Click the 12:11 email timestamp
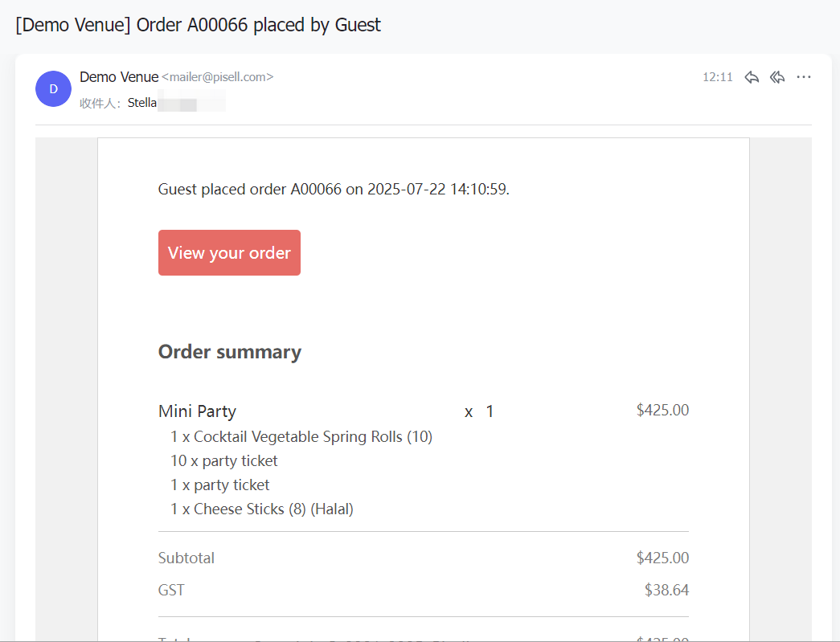 717,77
